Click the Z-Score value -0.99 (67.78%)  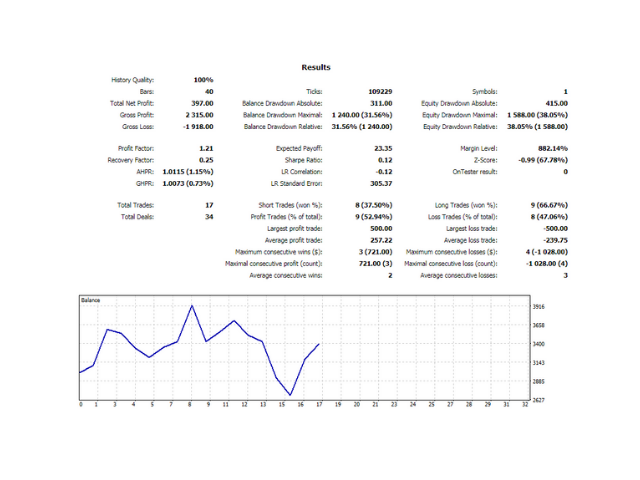[536, 159]
